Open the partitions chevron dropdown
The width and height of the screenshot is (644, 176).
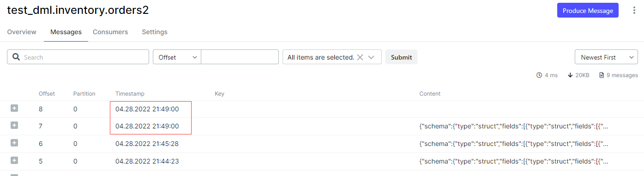[x=372, y=57]
